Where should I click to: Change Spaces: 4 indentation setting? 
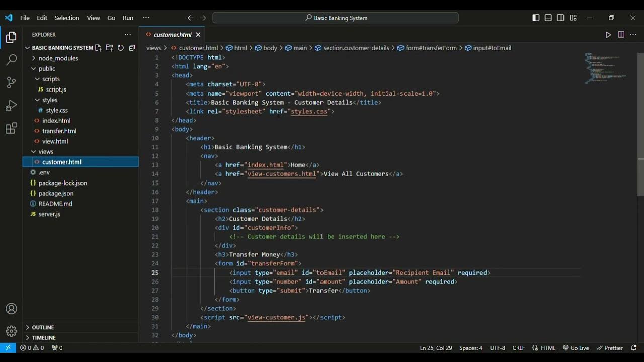[x=471, y=348]
